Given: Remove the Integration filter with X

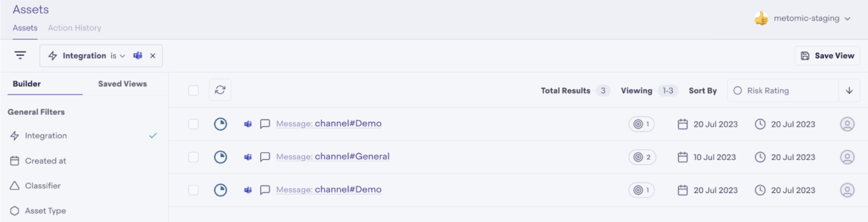Looking at the screenshot, I should 153,56.
